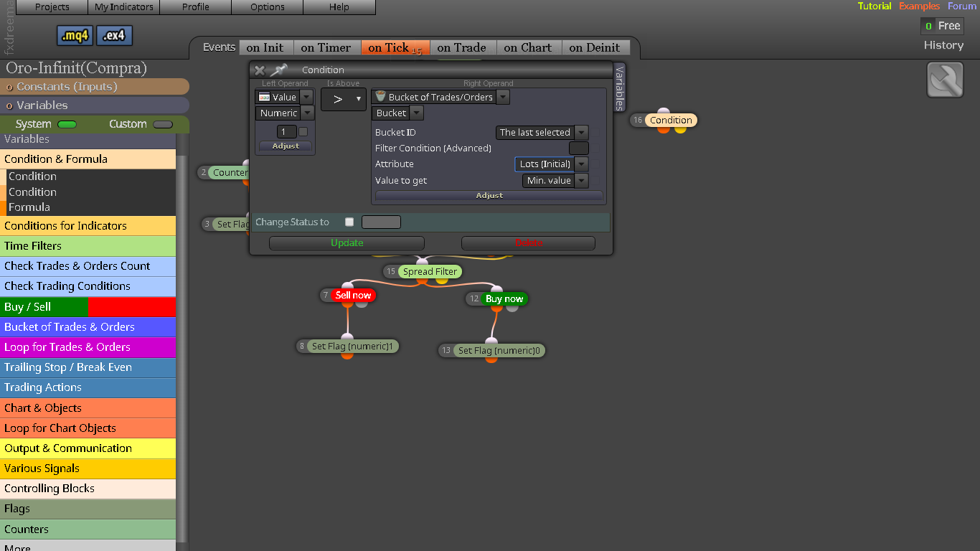Open the Options menu
This screenshot has width=980, height=551.
click(268, 7)
